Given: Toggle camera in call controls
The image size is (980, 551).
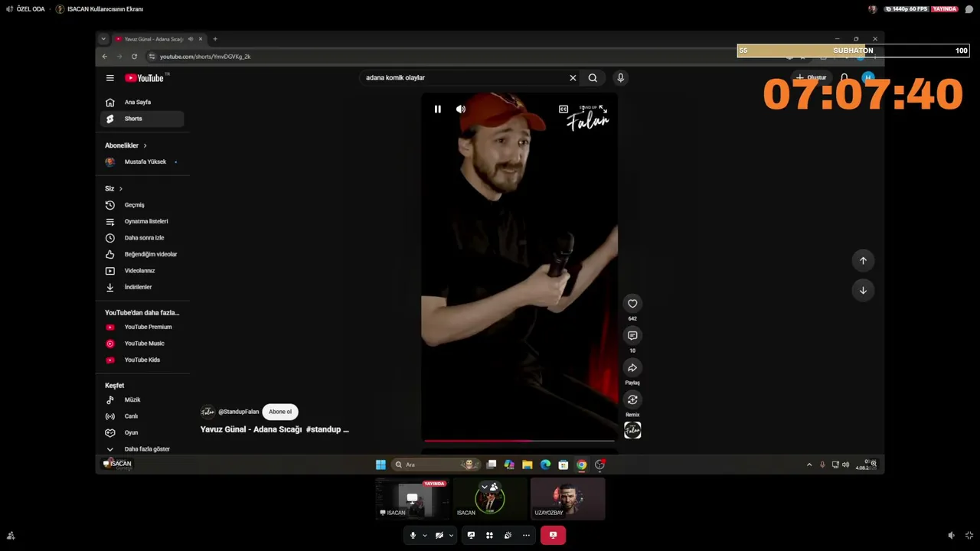Looking at the screenshot, I should click(439, 536).
